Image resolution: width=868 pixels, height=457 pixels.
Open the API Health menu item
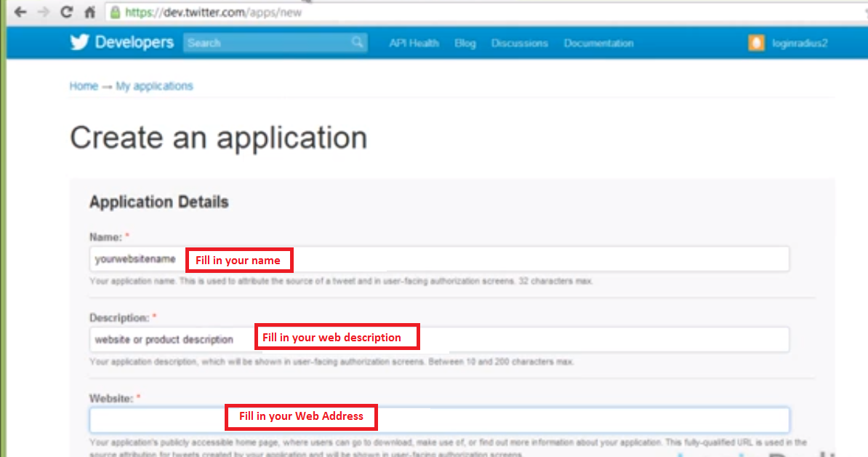tap(414, 43)
